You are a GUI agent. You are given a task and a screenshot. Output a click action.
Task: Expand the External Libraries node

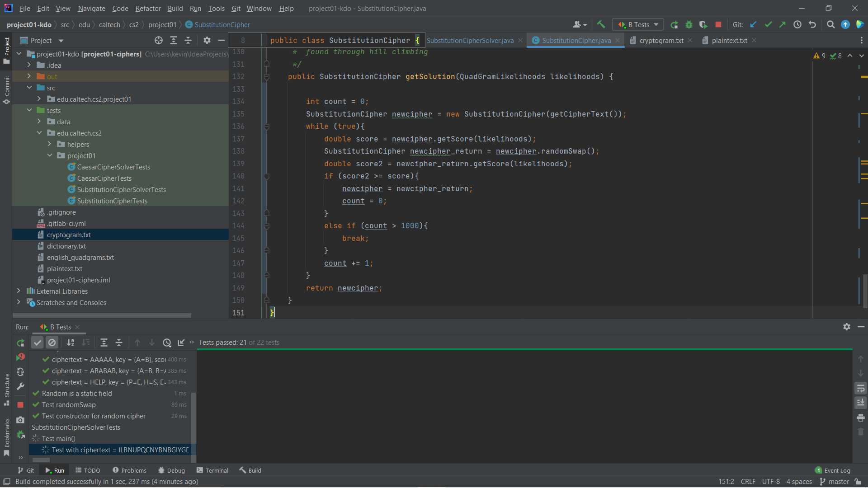click(19, 291)
